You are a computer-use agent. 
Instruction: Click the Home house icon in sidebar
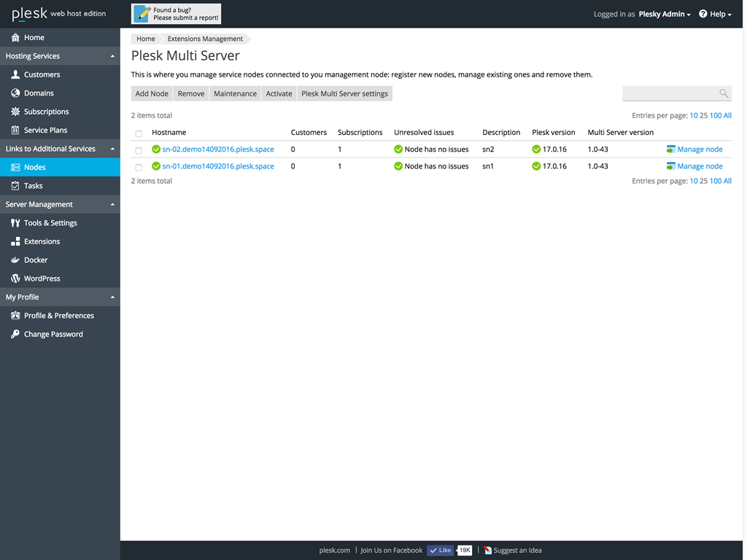click(15, 38)
